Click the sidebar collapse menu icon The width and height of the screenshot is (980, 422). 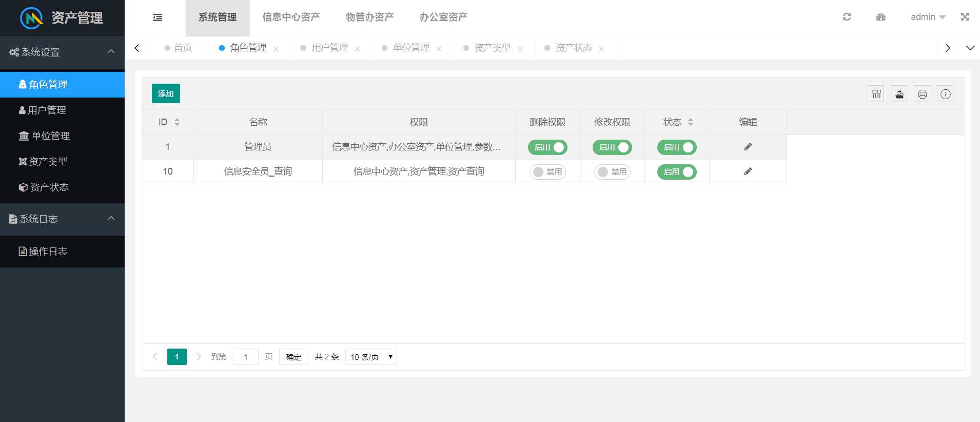click(x=158, y=17)
